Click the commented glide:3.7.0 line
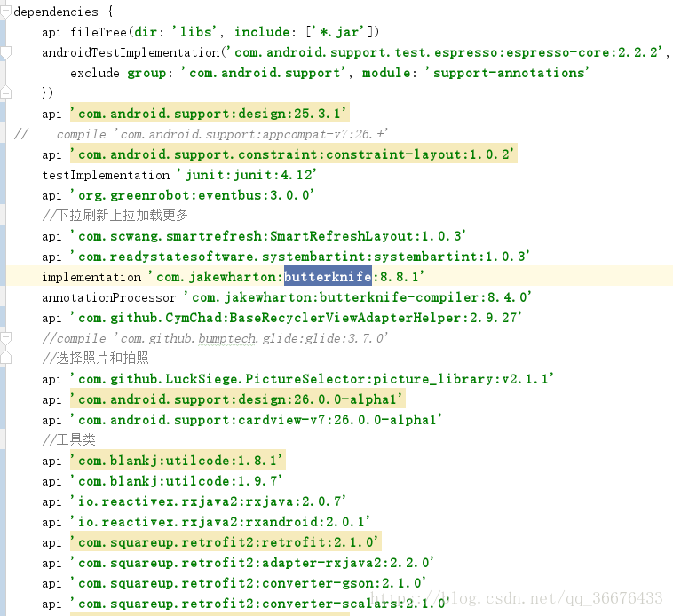This screenshot has width=673, height=616. click(x=215, y=338)
